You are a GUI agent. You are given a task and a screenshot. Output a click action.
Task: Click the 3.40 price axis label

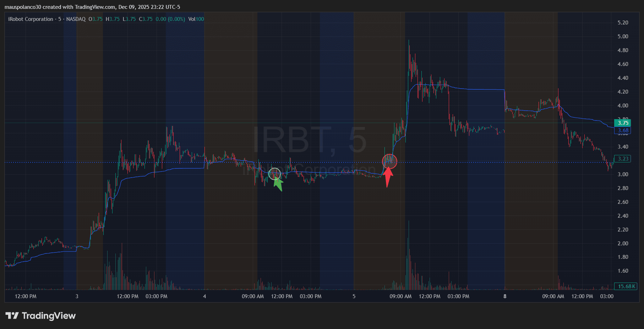coord(623,147)
